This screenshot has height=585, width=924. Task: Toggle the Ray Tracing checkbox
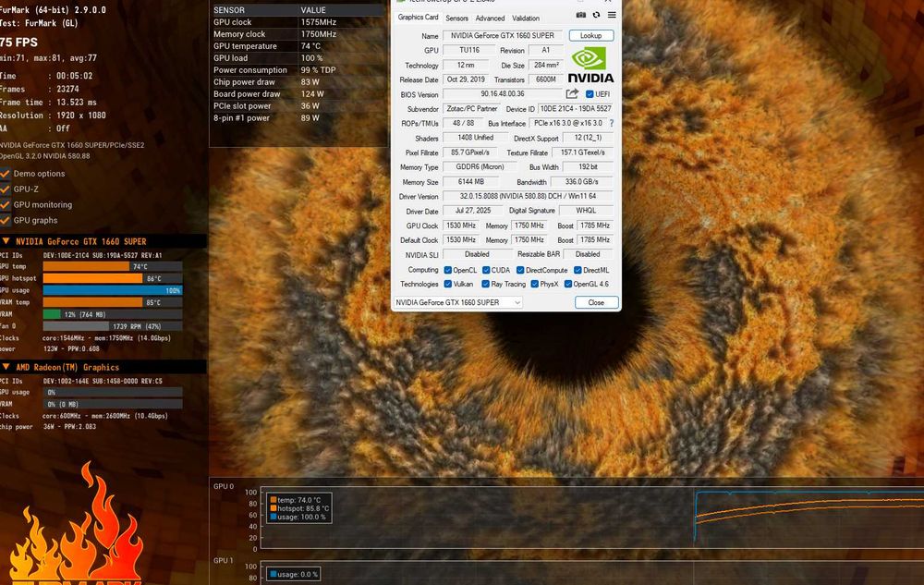tap(486, 284)
